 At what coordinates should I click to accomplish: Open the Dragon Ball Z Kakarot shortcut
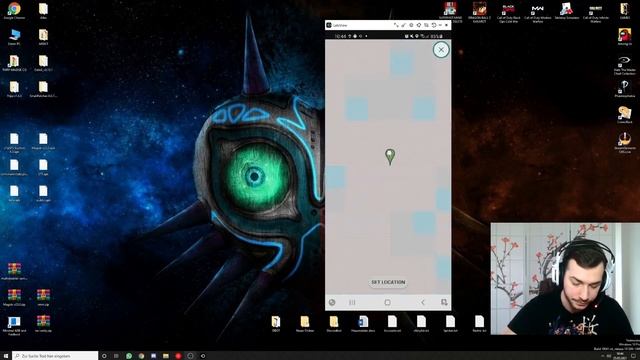480,12
